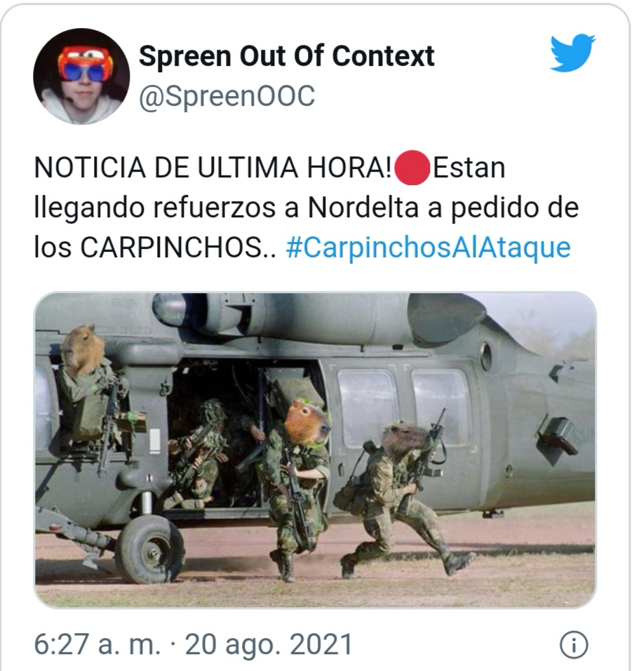Click the Spreen Out Of Context display name

[x=286, y=56]
